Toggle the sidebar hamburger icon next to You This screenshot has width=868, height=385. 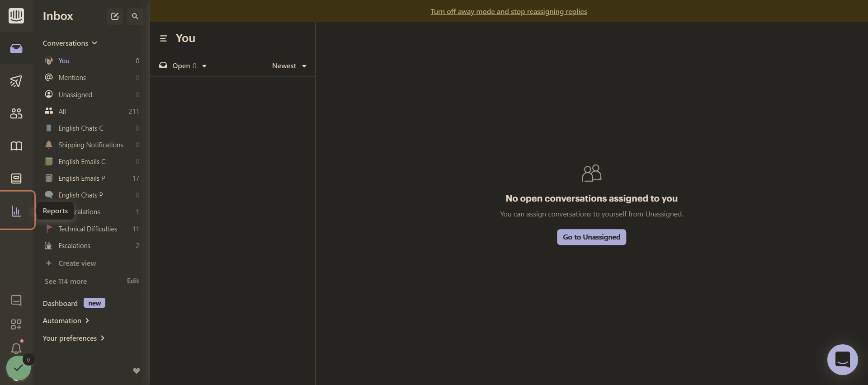coord(164,38)
